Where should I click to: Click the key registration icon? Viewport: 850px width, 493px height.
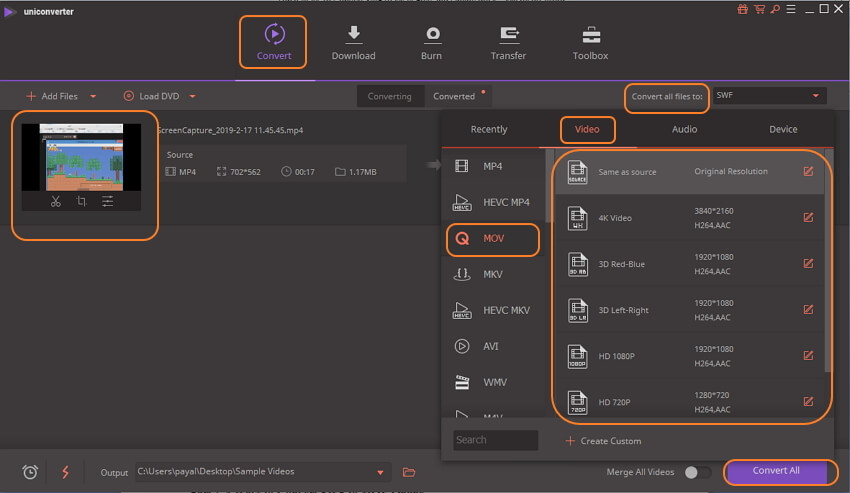click(775, 9)
